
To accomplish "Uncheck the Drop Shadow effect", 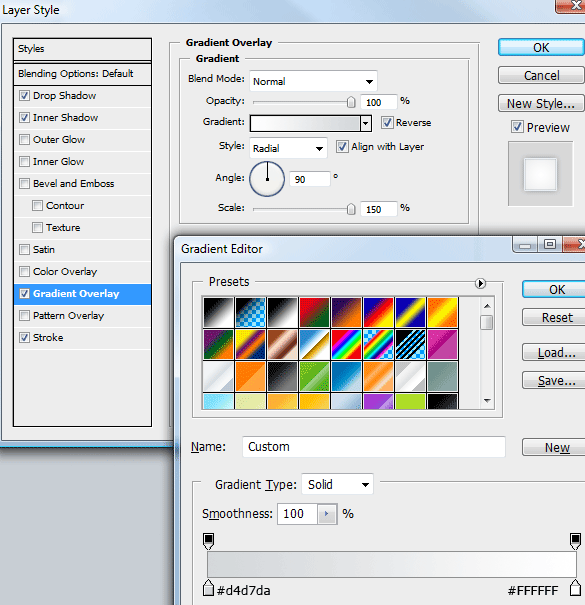I will [x=24, y=96].
